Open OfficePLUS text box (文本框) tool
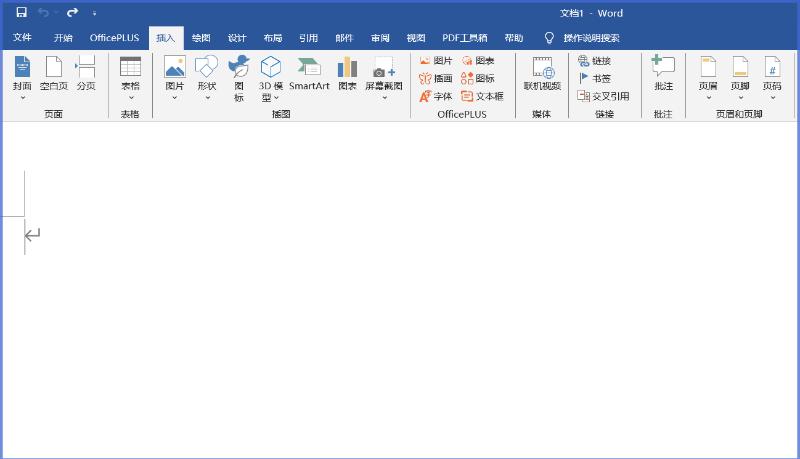The image size is (800, 459). pos(482,96)
